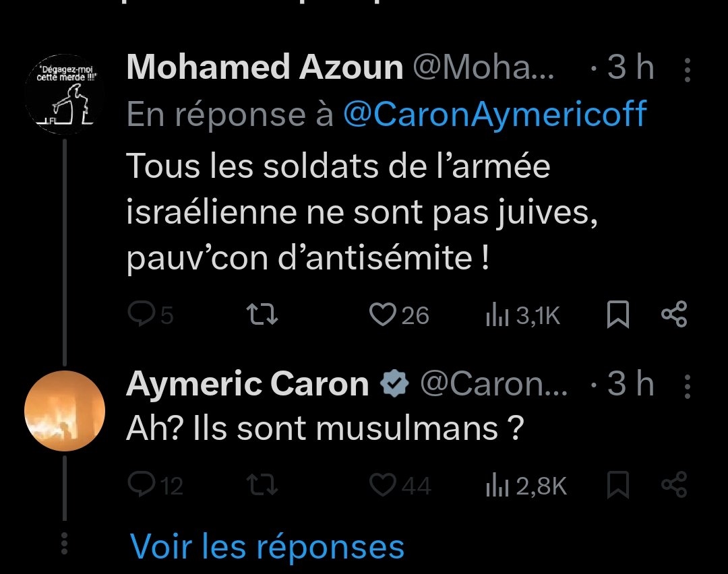The height and width of the screenshot is (574, 728).
Task: Like Mohamed Azoun's tweet
Action: pyautogui.click(x=384, y=315)
